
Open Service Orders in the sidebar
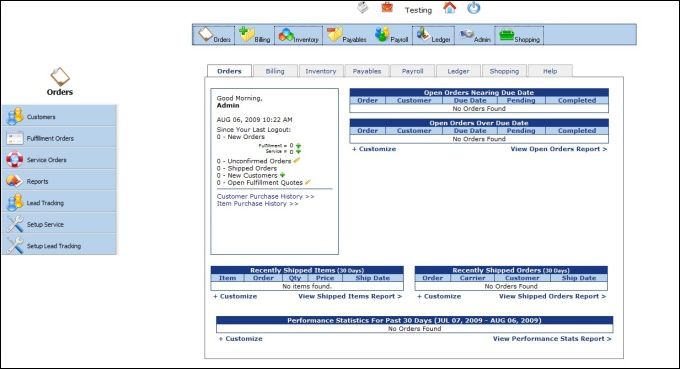click(59, 160)
